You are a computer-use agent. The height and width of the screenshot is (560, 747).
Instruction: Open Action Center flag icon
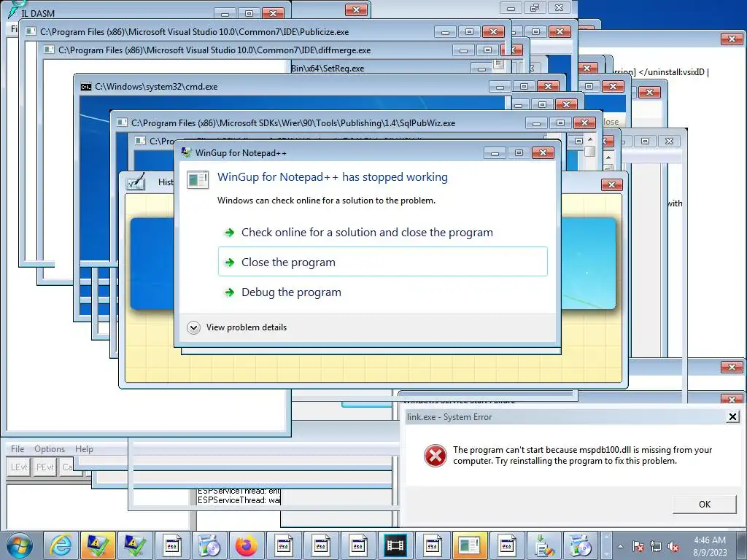pos(638,546)
